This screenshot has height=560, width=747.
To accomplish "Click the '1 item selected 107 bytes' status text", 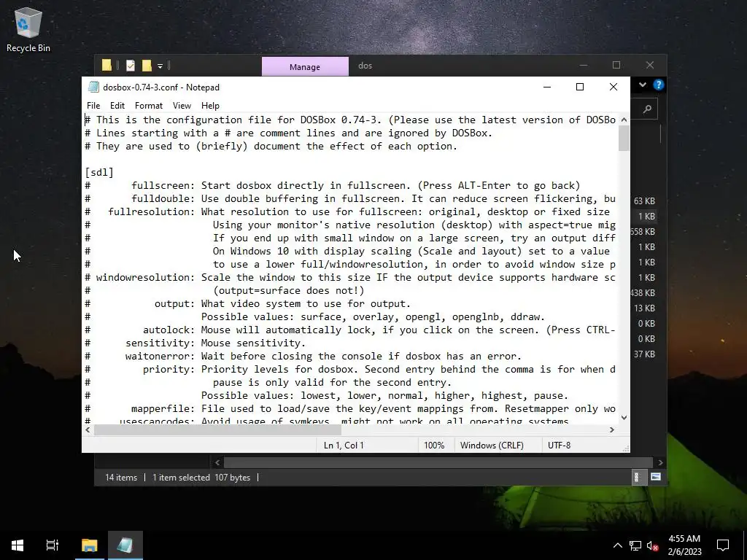I will coord(201,478).
